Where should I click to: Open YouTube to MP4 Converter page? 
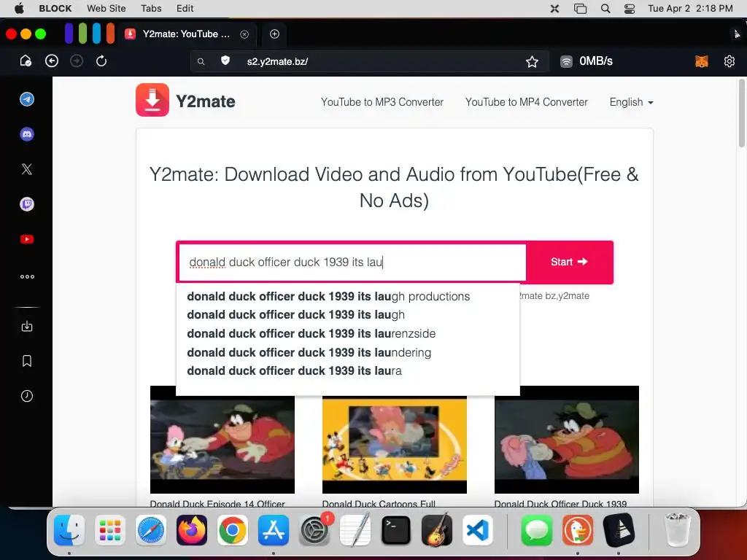[527, 102]
